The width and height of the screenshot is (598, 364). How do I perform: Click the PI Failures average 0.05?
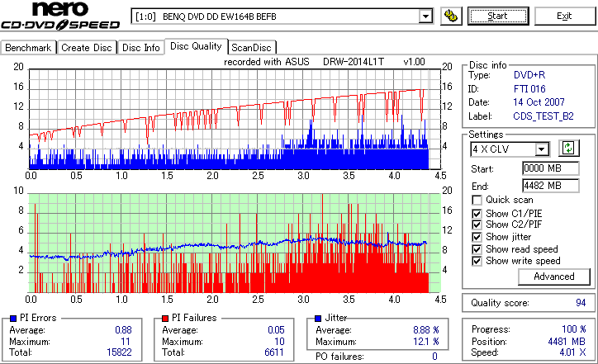pos(276,329)
